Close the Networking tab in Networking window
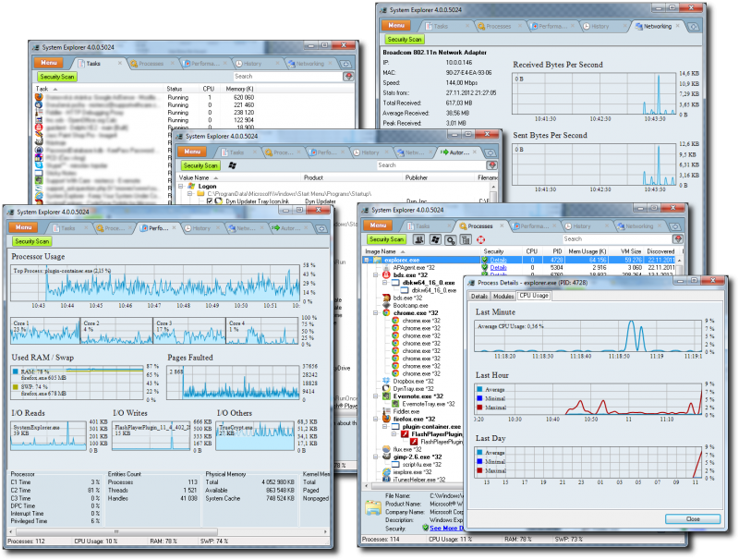The image size is (739, 560). coord(678,26)
